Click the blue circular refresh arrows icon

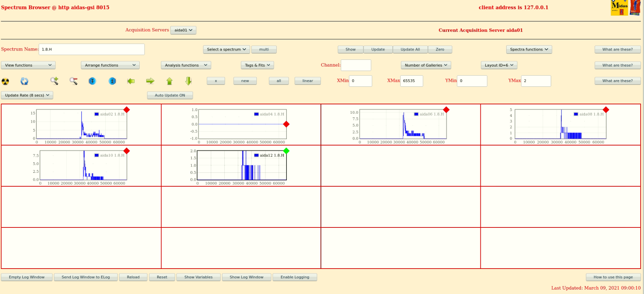[x=24, y=81]
